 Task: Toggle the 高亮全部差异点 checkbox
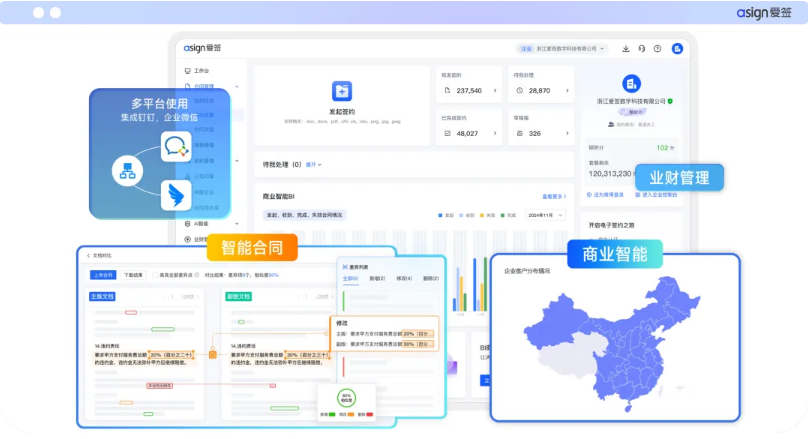point(157,274)
